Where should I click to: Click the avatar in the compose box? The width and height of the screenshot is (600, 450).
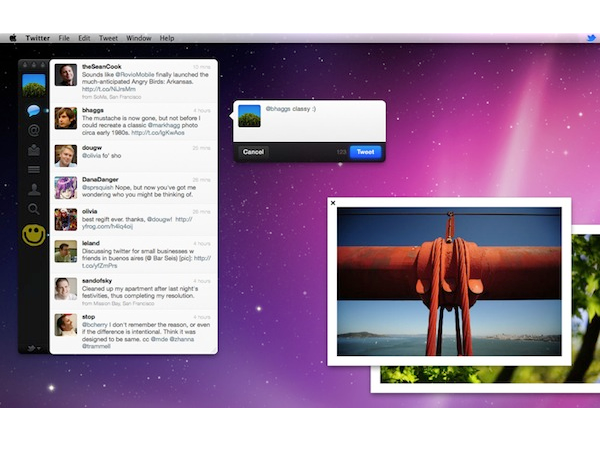point(249,116)
